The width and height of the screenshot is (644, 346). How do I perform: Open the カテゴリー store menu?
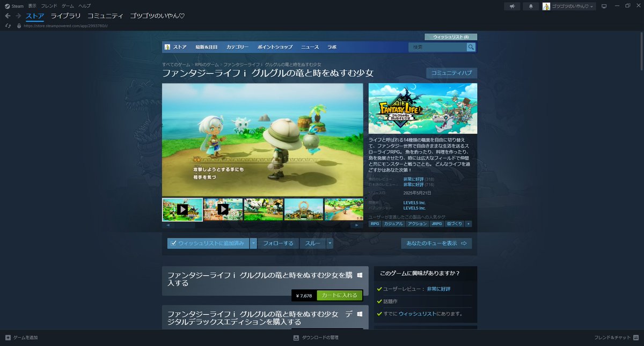237,47
